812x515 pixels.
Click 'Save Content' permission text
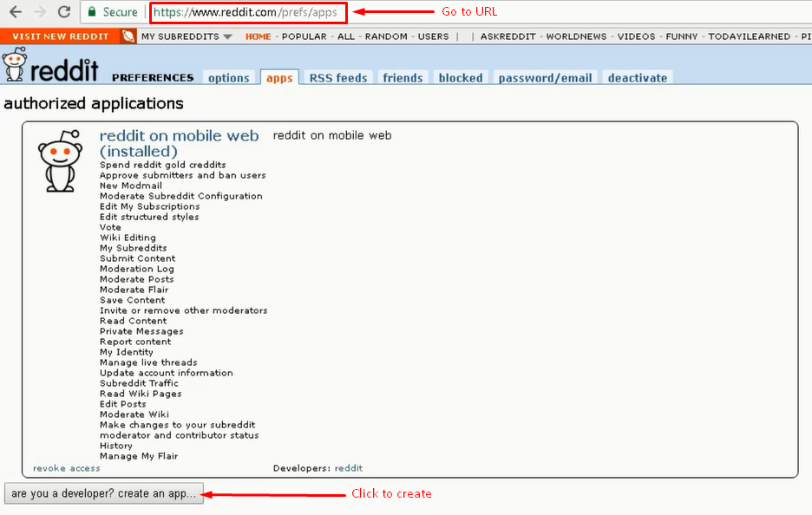133,300
